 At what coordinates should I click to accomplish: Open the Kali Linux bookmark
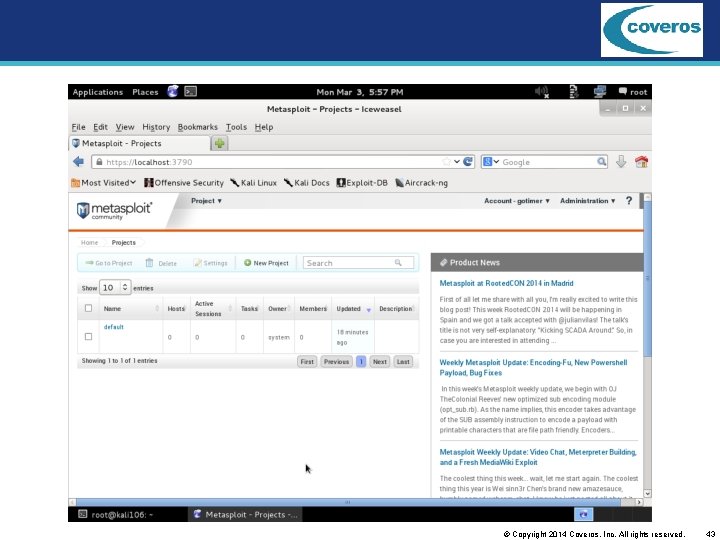[253, 183]
